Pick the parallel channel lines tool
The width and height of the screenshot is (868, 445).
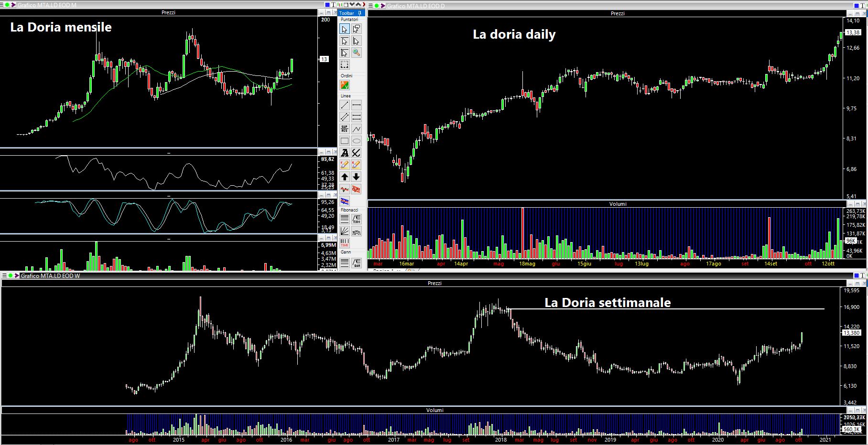tap(345, 117)
